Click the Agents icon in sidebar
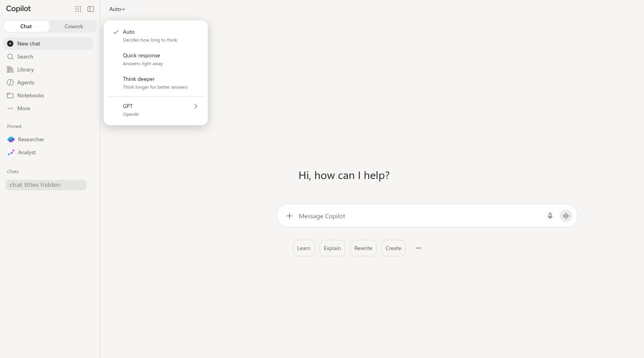644x358 pixels. tap(10, 82)
